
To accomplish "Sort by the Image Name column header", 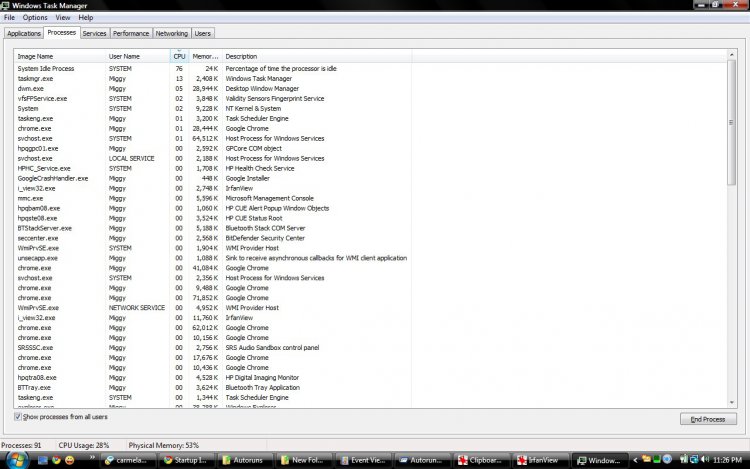I will [x=59, y=56].
